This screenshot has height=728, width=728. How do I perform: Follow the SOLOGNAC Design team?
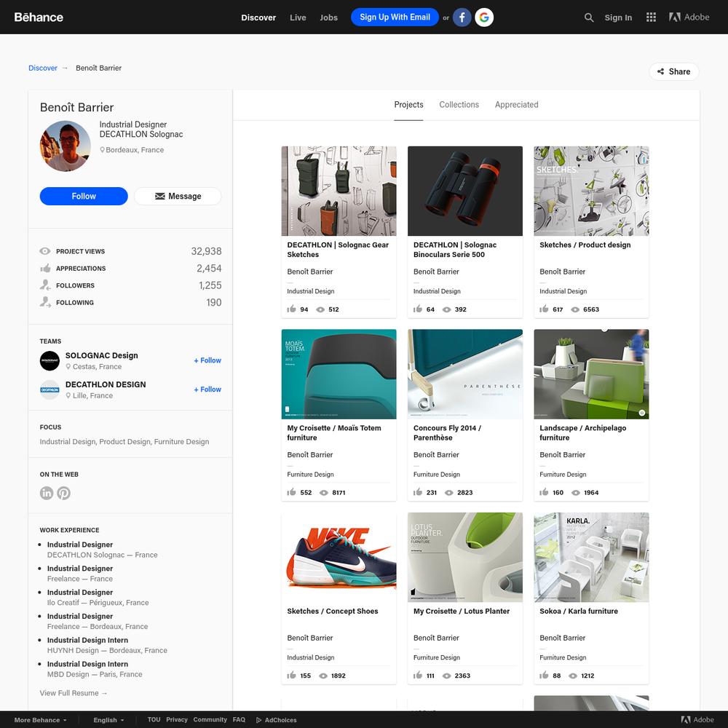click(x=207, y=360)
